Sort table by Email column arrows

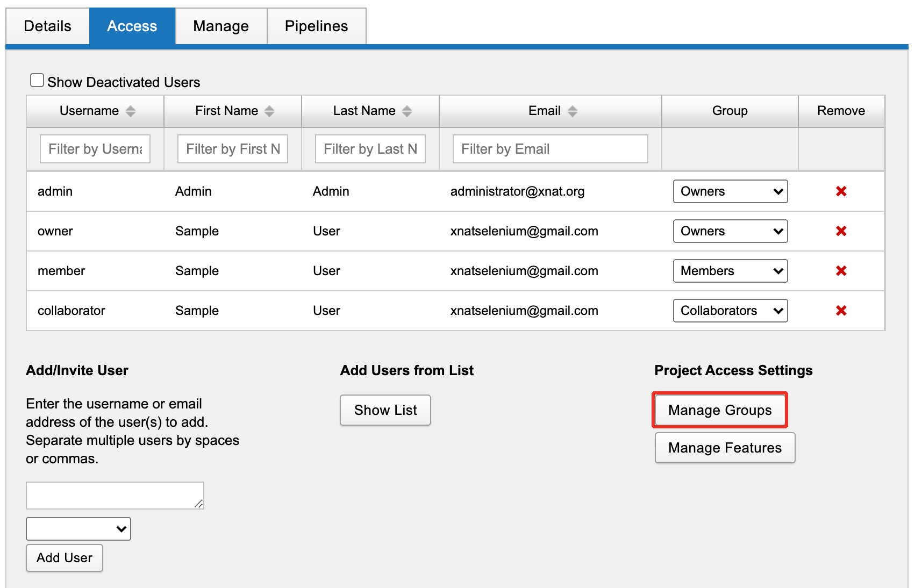coord(573,111)
